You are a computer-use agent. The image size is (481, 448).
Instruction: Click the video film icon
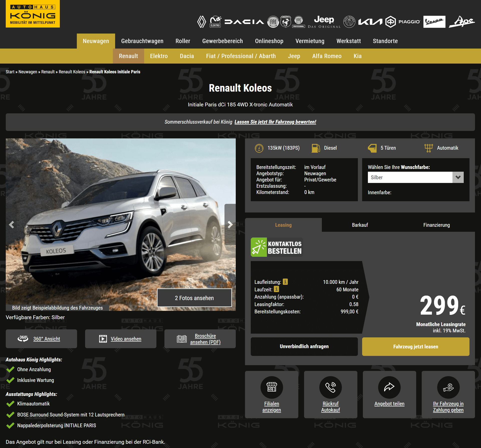coord(103,339)
